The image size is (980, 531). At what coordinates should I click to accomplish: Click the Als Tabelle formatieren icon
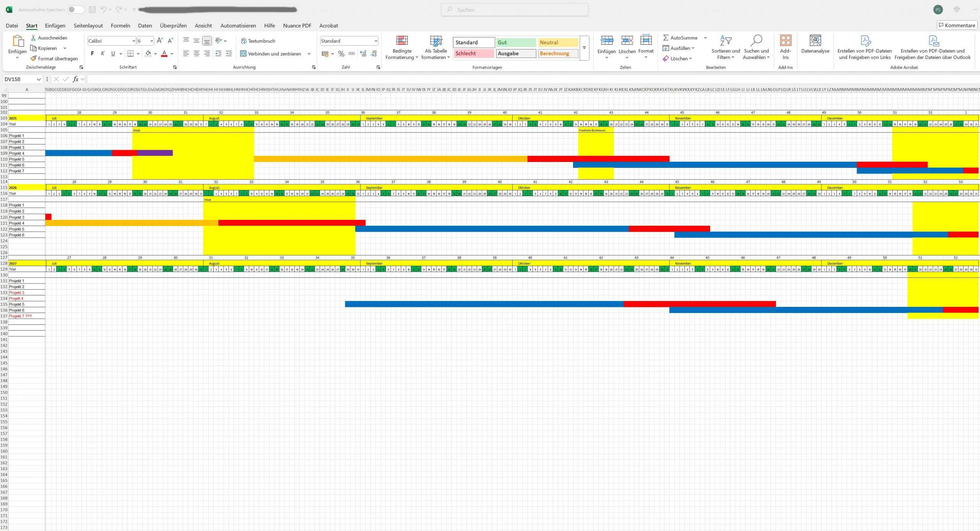[436, 41]
